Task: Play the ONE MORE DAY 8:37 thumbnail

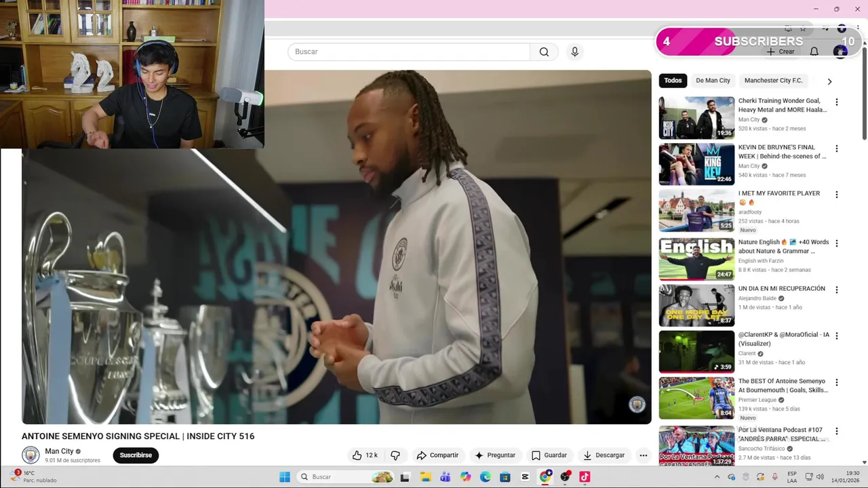Action: point(696,305)
